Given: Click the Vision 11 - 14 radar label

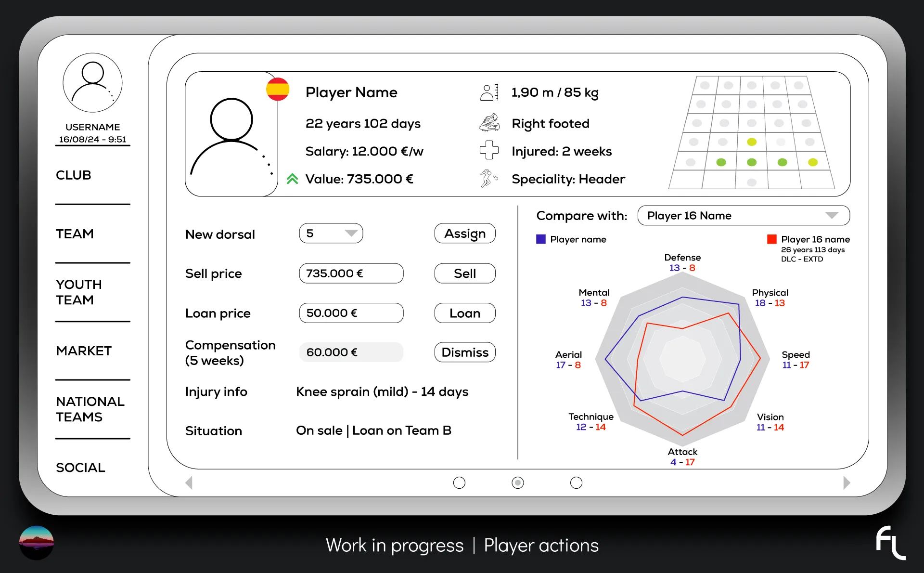Looking at the screenshot, I should point(770,422).
